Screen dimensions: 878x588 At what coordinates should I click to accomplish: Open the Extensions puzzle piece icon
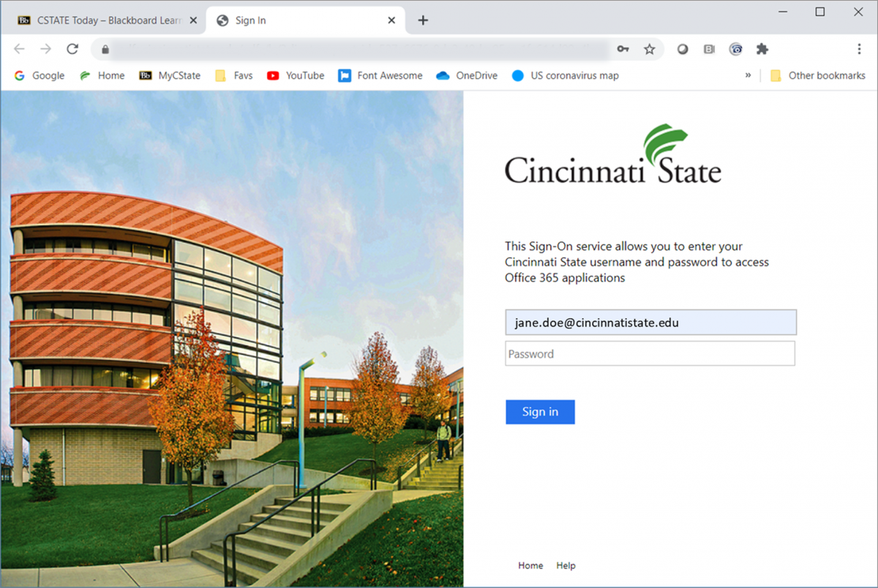click(762, 49)
